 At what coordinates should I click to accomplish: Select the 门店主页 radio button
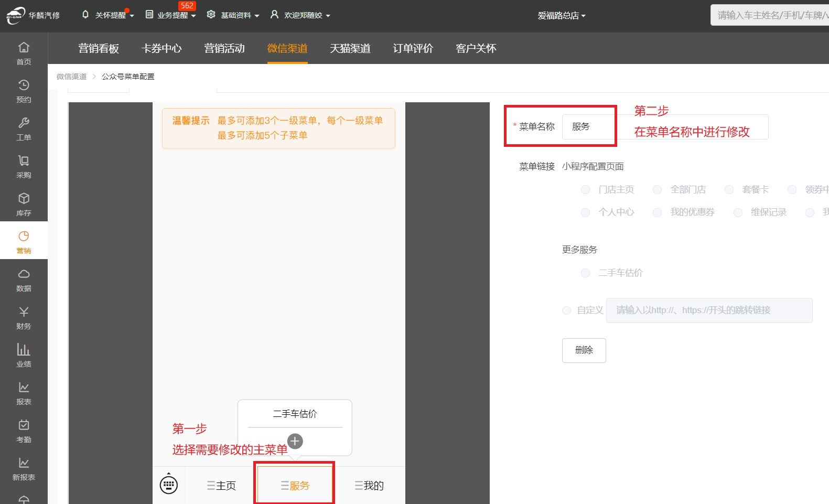[586, 189]
